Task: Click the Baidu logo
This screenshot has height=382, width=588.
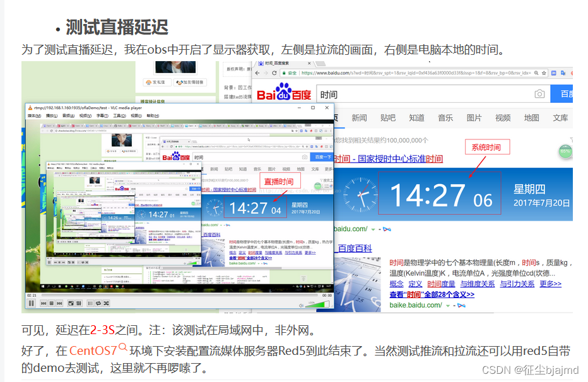Action: point(284,93)
